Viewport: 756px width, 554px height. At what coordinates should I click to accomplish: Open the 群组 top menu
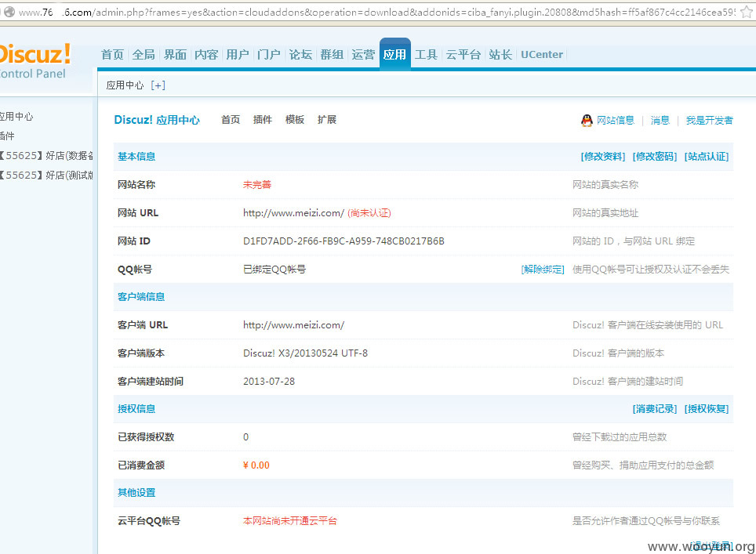(332, 54)
